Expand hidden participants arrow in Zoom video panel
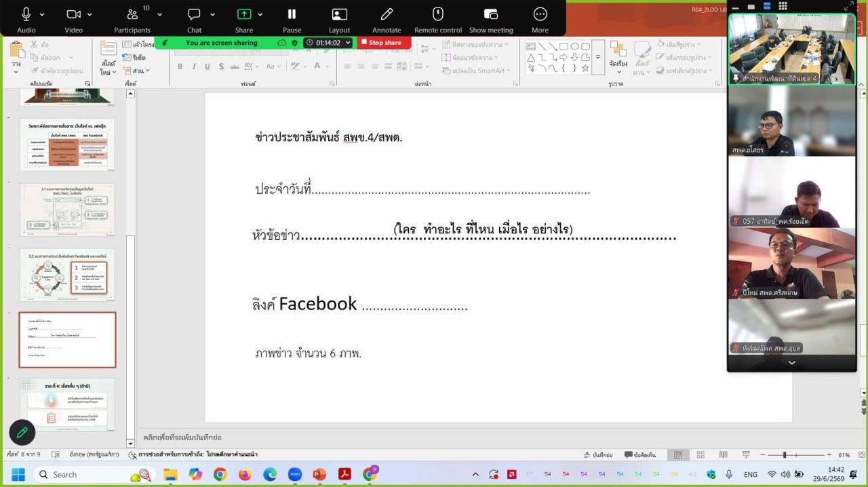The image size is (868, 487). (x=791, y=363)
